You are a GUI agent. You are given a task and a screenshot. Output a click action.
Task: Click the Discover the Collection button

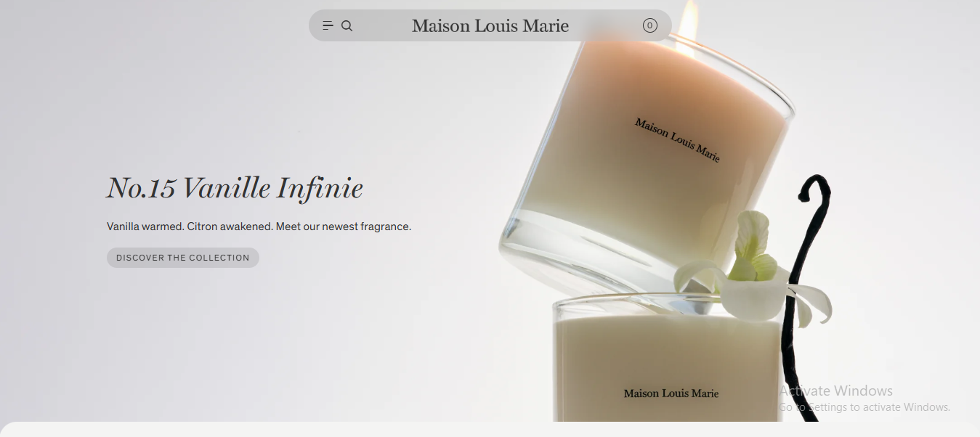[183, 258]
